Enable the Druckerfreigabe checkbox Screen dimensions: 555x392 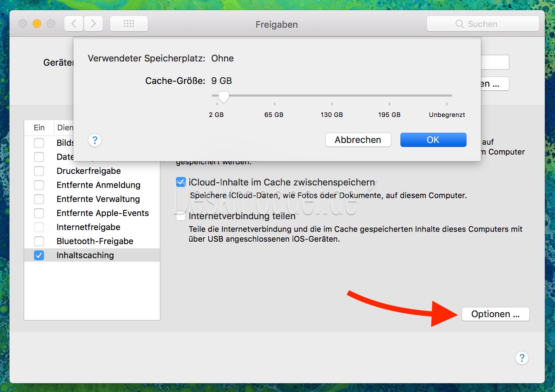[x=39, y=171]
